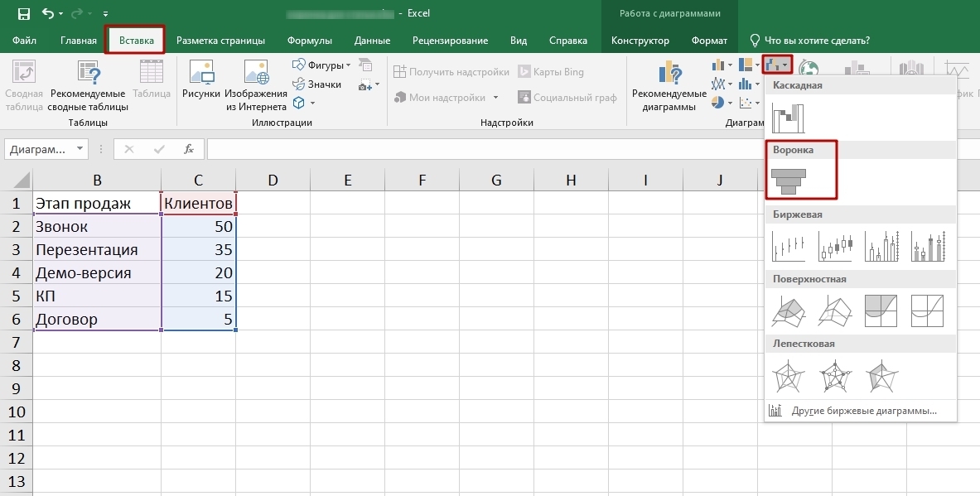Insert the 3-D Surface chart icon
The height and width of the screenshot is (496, 980).
point(789,311)
